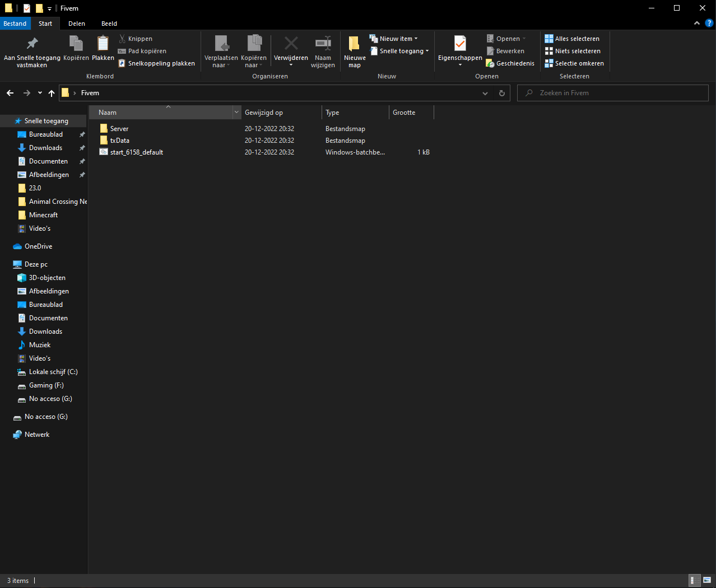Click the title bar properties checkmark icon

click(26, 8)
